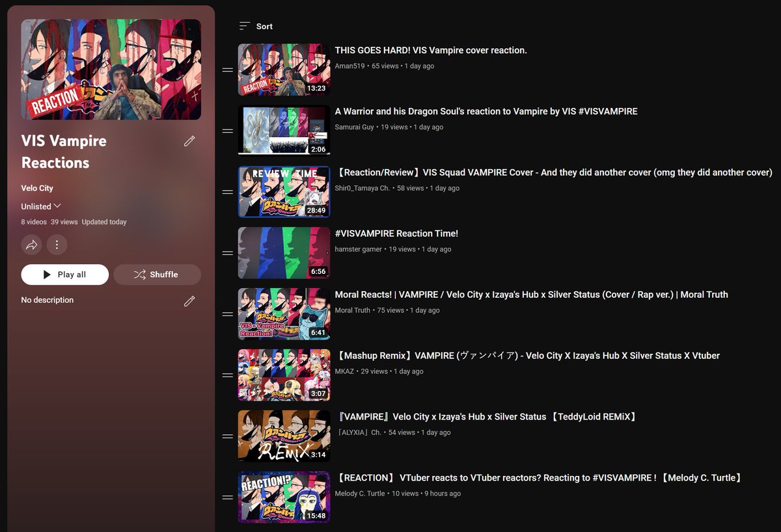Click the VIS Vampire Reactions playlist title
Viewport: 781px width, 532px height.
point(64,152)
